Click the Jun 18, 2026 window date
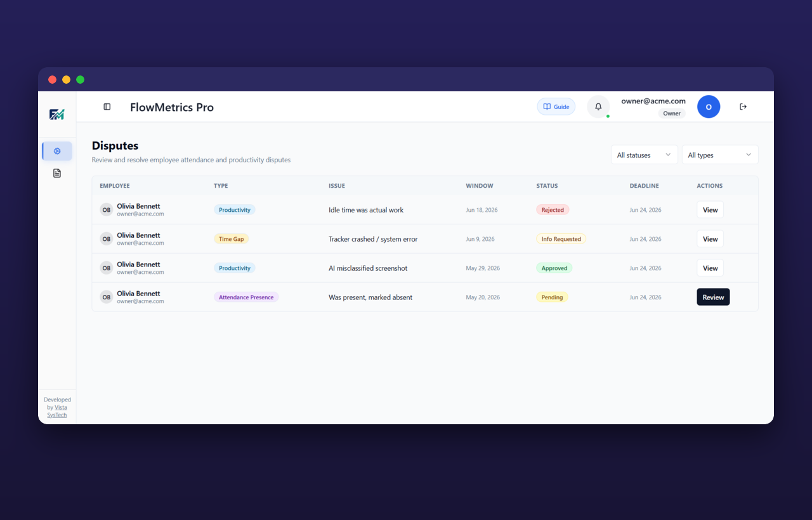 (481, 210)
